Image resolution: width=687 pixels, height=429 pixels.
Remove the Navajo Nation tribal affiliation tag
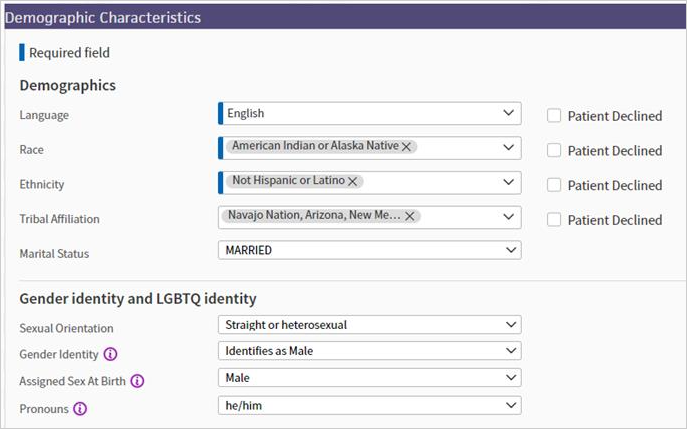(410, 216)
